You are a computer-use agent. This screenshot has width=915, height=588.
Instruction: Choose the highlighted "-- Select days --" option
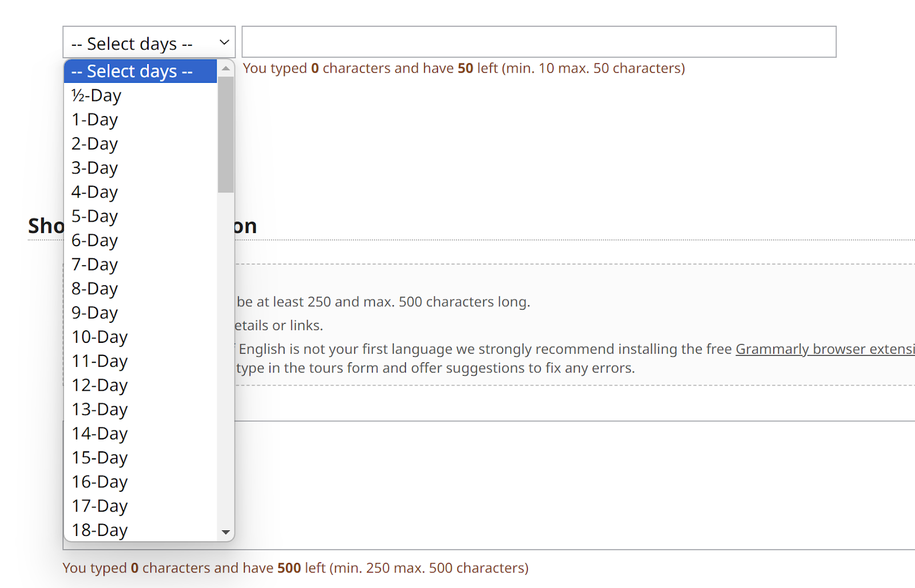(x=140, y=71)
